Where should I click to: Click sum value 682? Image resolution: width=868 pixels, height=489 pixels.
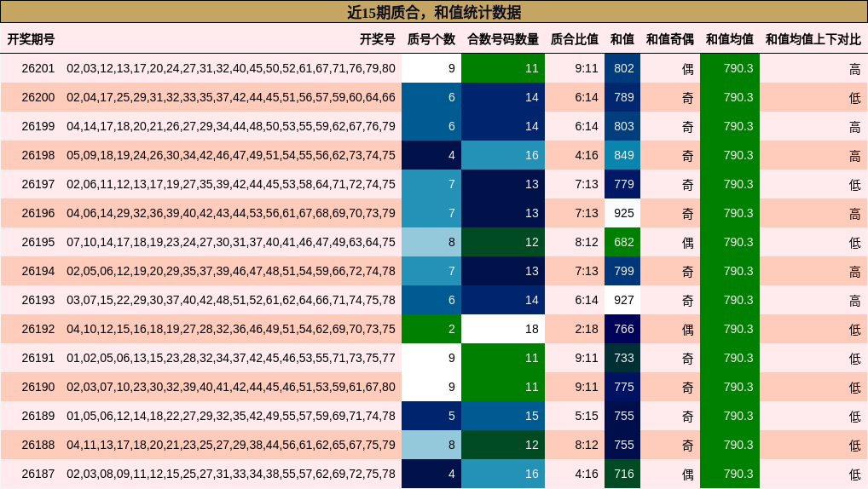tap(622, 242)
